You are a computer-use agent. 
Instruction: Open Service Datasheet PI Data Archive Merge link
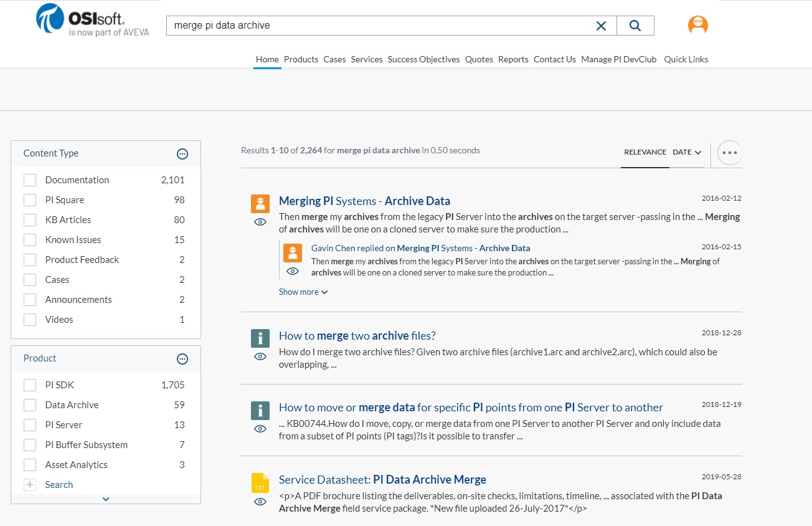tap(382, 480)
